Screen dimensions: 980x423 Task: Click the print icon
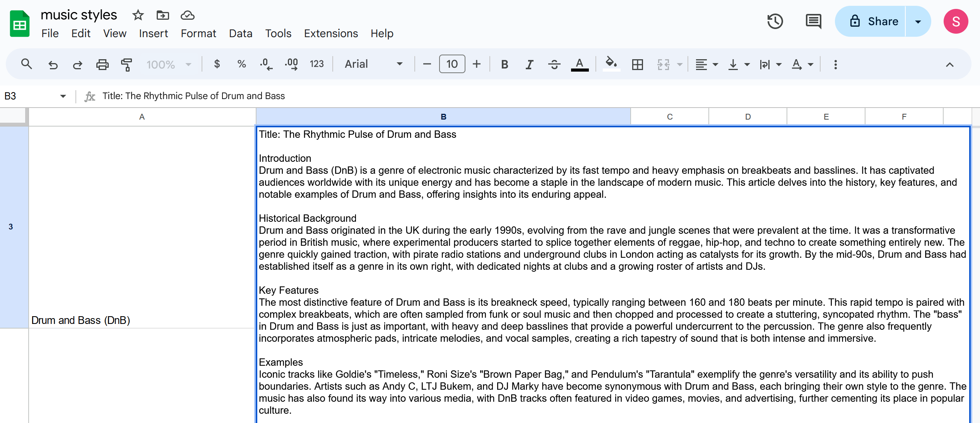coord(102,64)
